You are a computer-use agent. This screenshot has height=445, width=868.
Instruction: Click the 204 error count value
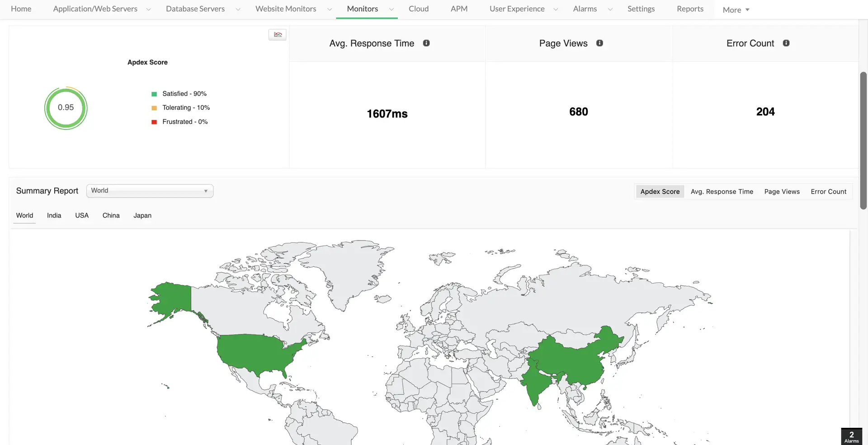(765, 112)
